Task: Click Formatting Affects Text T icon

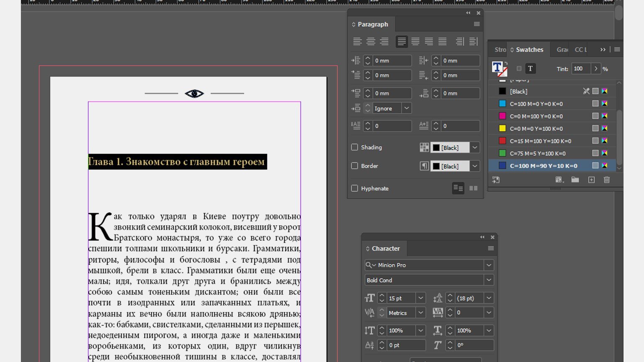Action: tap(530, 69)
